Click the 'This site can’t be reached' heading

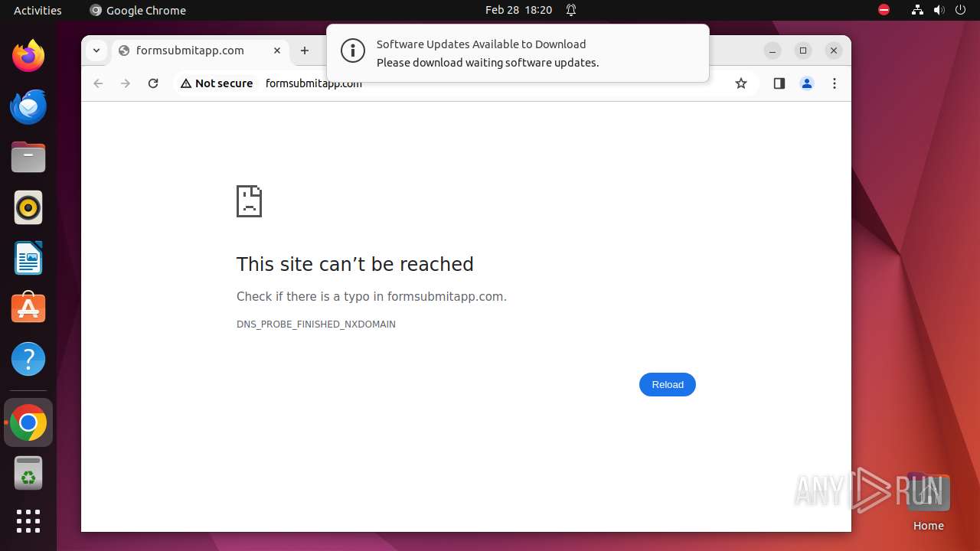[355, 264]
